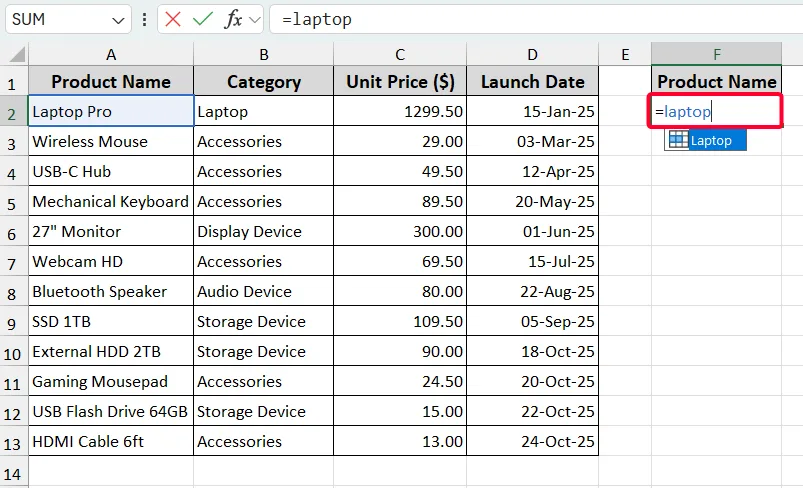Expand the dropdown next to the fx icon
803x488 pixels.
255,20
